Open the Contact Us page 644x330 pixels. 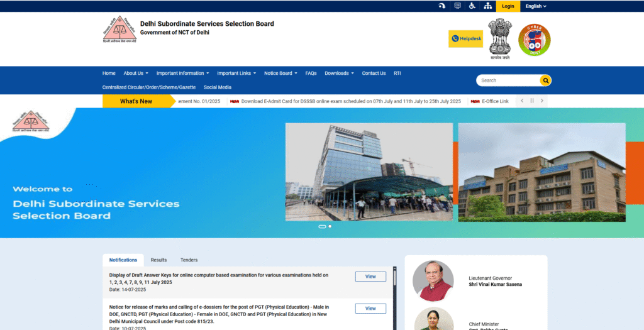pos(374,73)
